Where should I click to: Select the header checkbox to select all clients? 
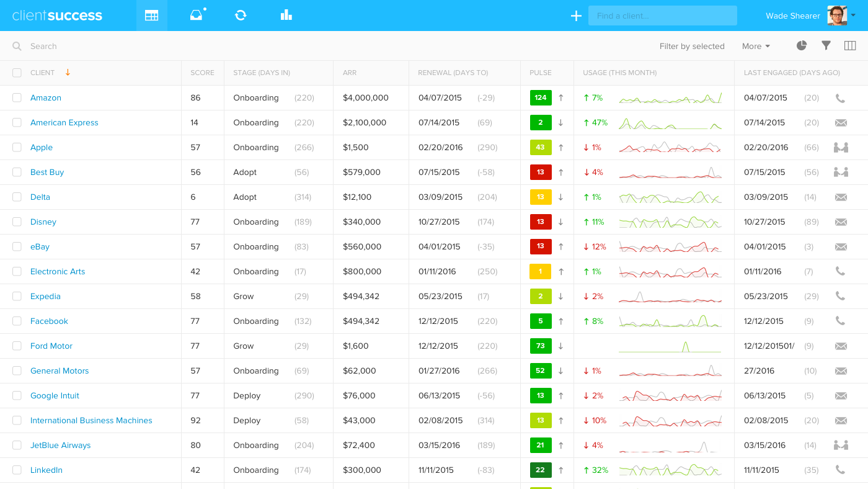pyautogui.click(x=17, y=72)
